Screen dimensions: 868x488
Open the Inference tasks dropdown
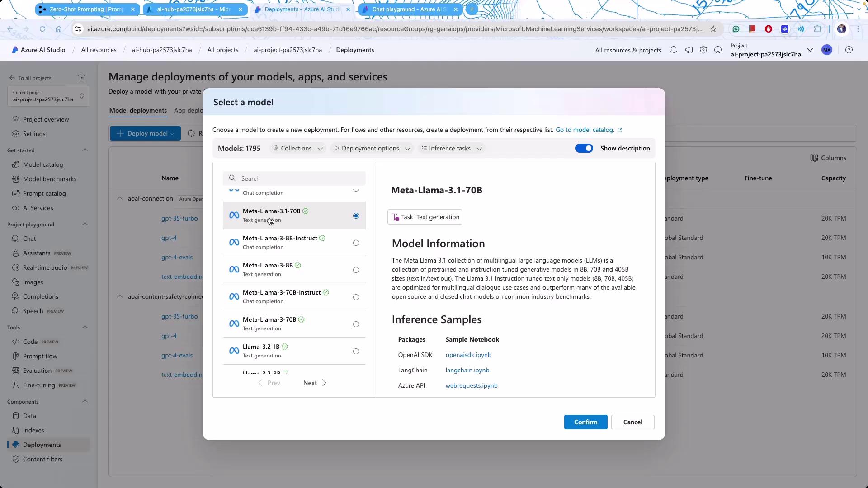451,148
